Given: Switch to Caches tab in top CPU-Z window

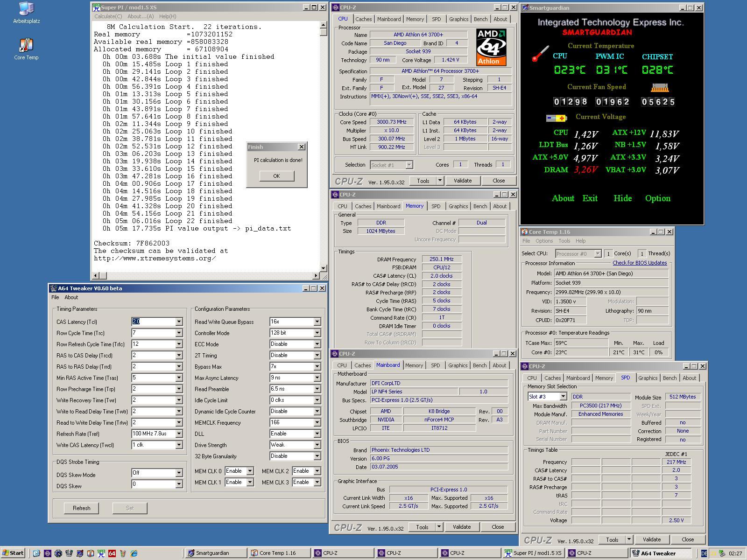Looking at the screenshot, I should click(363, 19).
